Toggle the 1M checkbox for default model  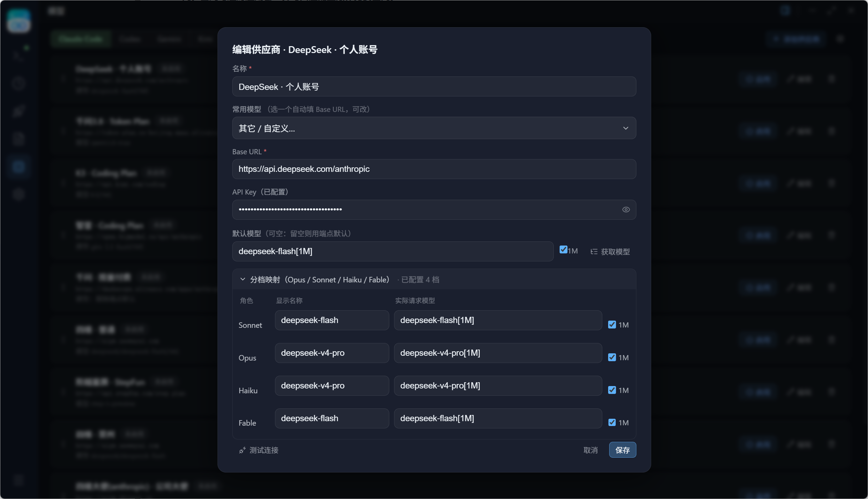coord(563,250)
